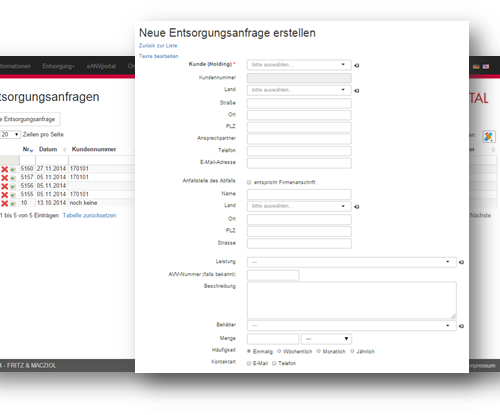Click the '13.10.2014' date cell

tap(51, 203)
